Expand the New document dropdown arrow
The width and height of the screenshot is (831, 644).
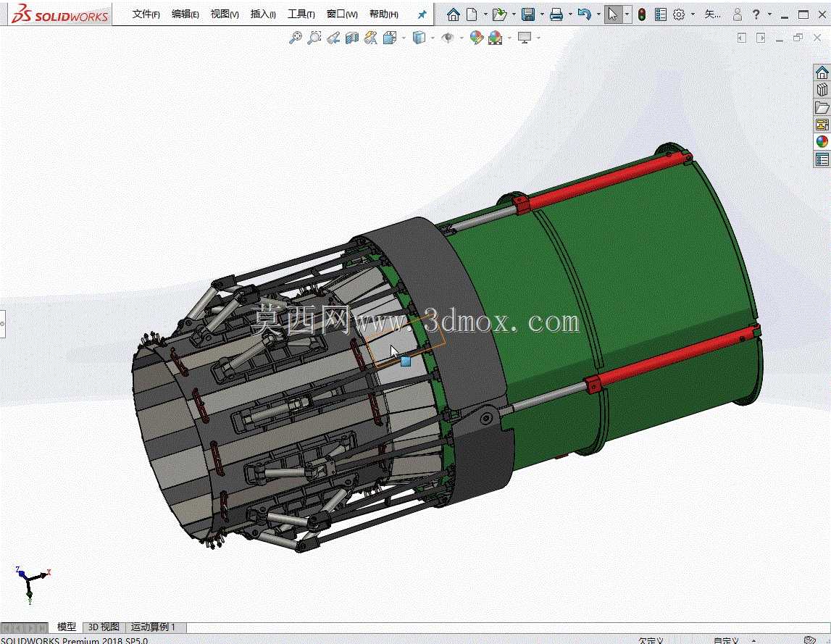point(485,14)
